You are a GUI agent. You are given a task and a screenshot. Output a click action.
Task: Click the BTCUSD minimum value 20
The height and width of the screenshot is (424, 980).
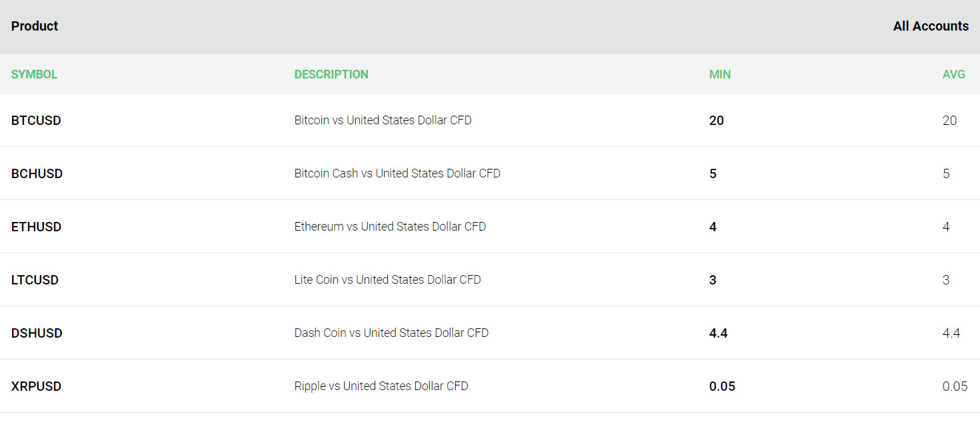coord(717,120)
